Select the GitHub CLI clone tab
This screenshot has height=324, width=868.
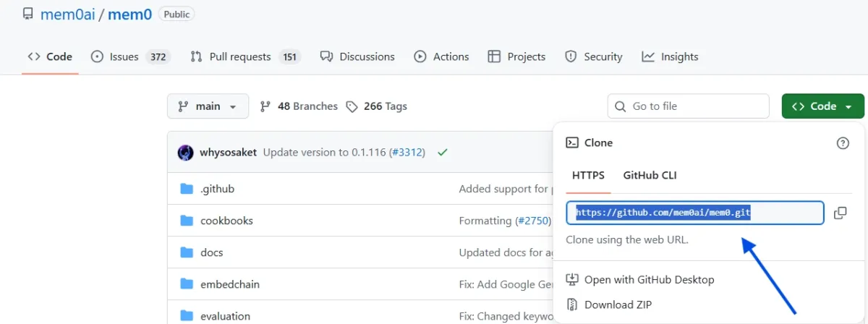(x=650, y=176)
